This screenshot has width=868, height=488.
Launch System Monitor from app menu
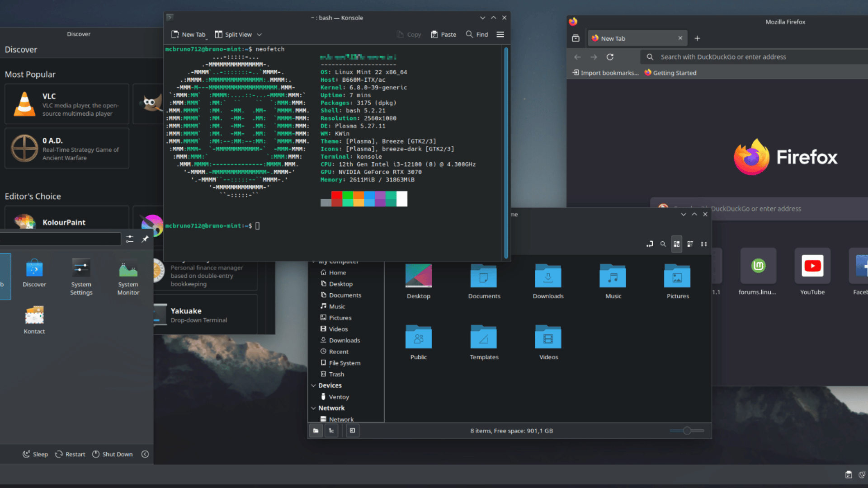point(128,277)
